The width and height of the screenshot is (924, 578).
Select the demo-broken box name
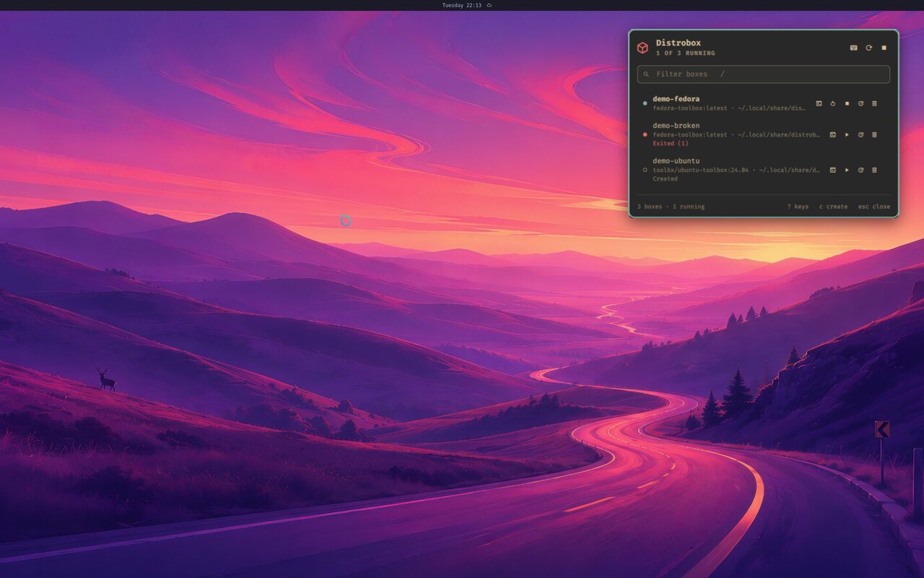coord(676,126)
